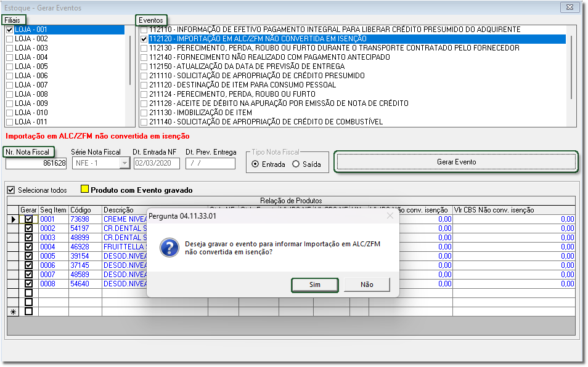Check Gerar checkbox in first empty row
The width and height of the screenshot is (588, 367).
(x=28, y=293)
